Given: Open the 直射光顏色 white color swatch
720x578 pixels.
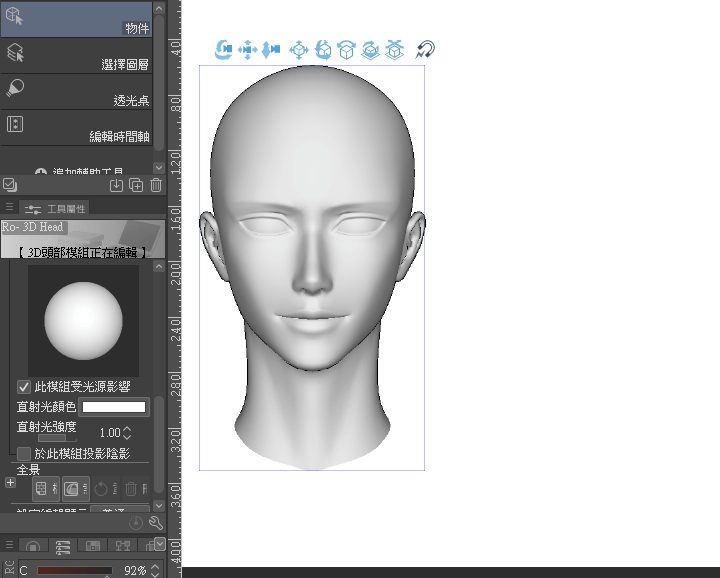Looking at the screenshot, I should pos(114,407).
